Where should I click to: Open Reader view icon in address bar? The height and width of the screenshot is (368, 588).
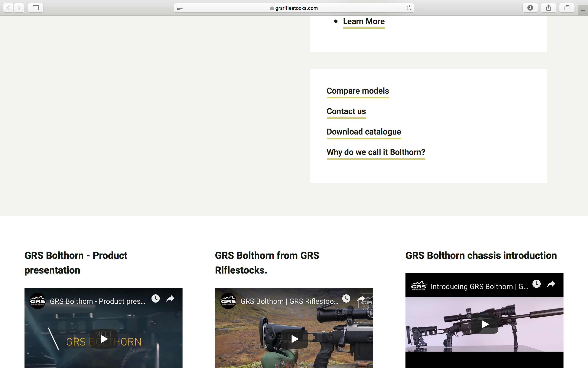(x=179, y=8)
